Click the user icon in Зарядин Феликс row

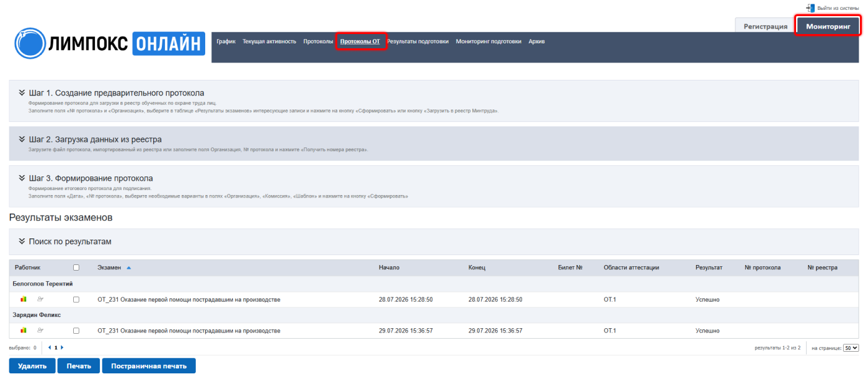tap(41, 331)
